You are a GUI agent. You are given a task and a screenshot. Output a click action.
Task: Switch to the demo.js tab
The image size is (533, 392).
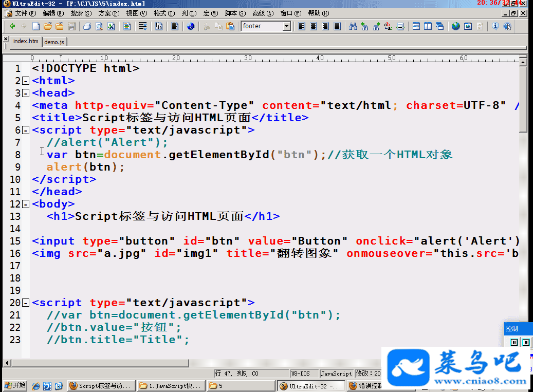pyautogui.click(x=54, y=42)
